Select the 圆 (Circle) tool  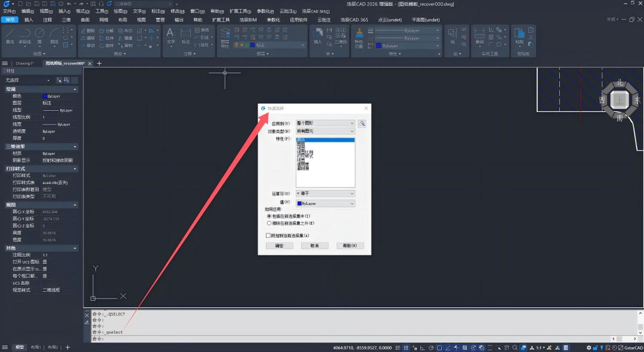click(39, 36)
